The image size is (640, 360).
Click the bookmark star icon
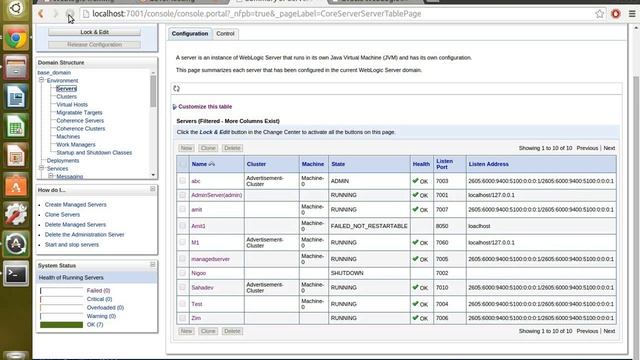(599, 14)
